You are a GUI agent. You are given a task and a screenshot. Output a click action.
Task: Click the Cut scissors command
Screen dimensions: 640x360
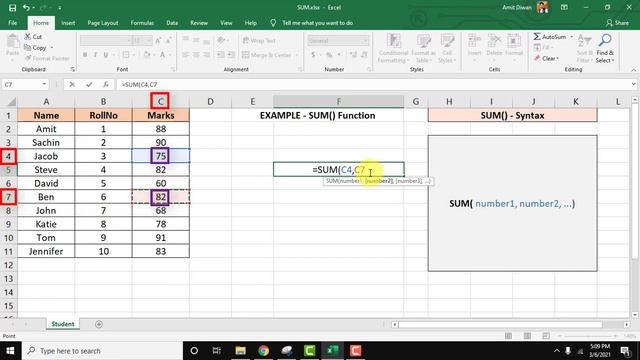(33, 37)
